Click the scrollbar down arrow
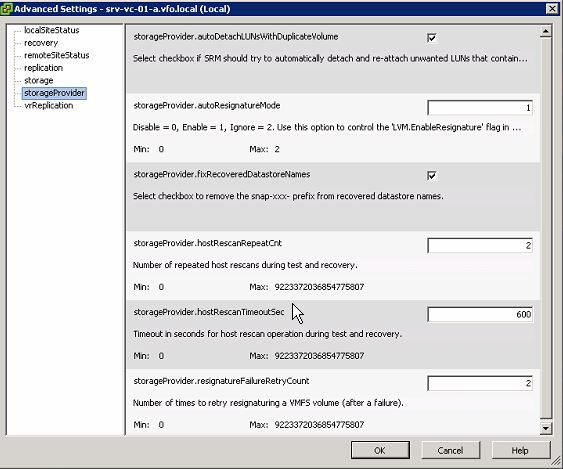563x469 pixels. [x=546, y=427]
